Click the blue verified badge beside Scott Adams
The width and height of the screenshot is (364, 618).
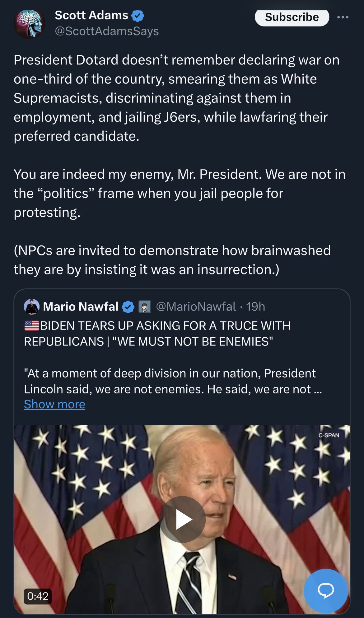138,16
